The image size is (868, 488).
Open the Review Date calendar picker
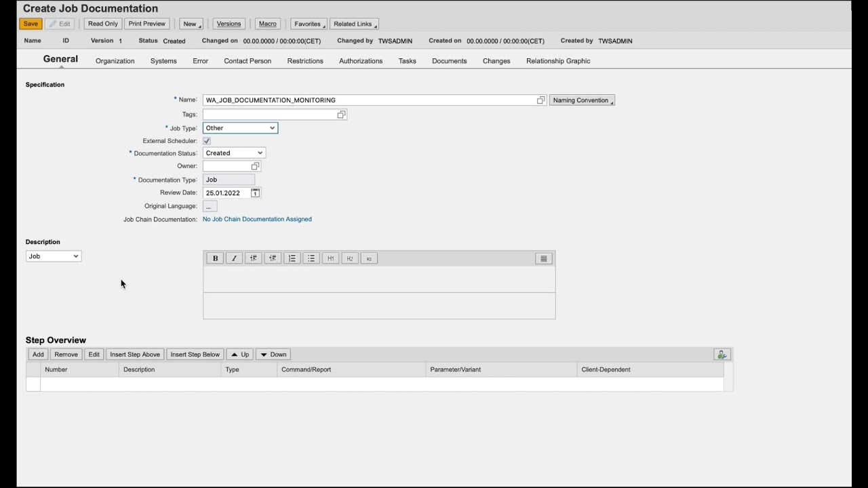pyautogui.click(x=255, y=193)
